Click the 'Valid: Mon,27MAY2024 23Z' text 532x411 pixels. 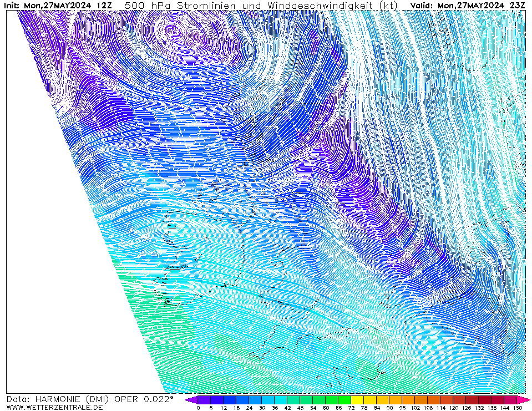pos(468,6)
